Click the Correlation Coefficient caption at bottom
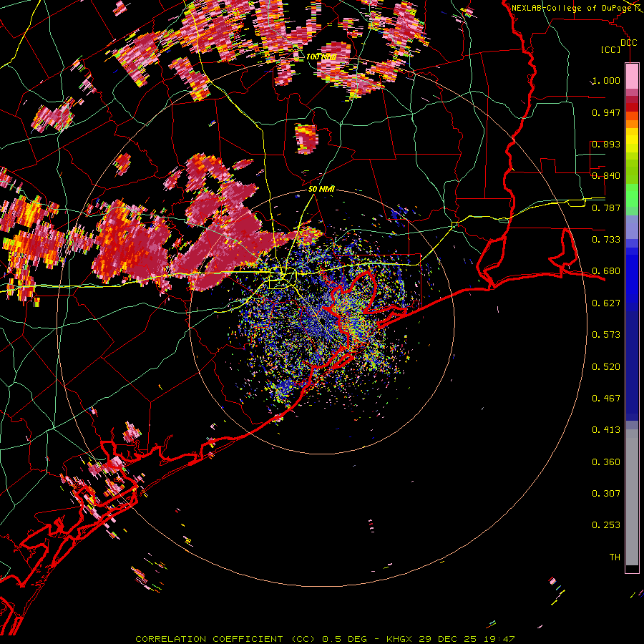The width and height of the screenshot is (644, 644). [325, 639]
